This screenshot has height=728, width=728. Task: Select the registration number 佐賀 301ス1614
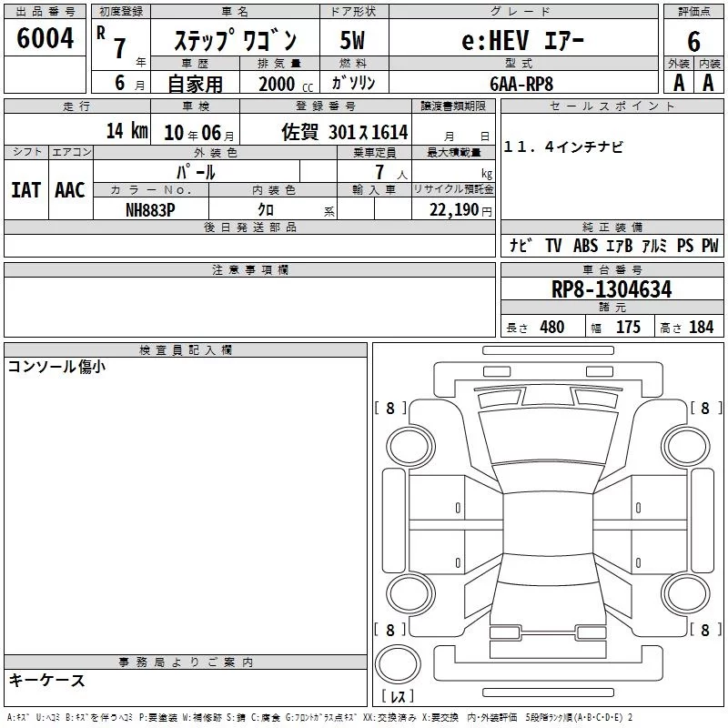pos(345,132)
